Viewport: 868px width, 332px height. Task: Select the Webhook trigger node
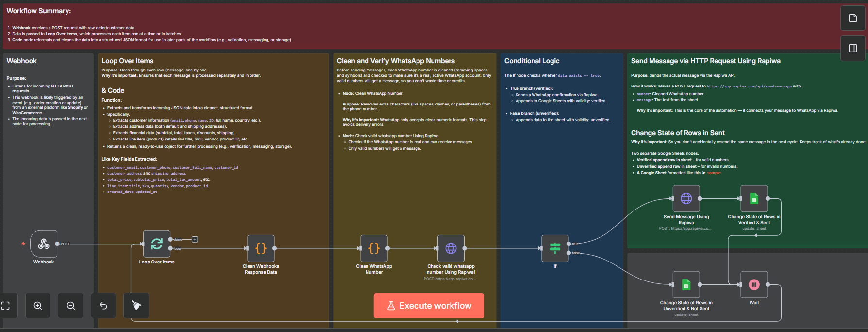44,244
